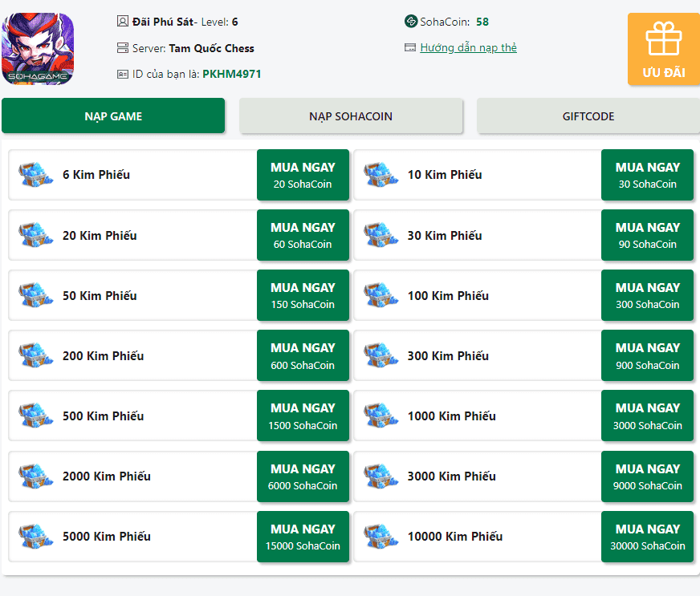Click the SohaCoin currency icon
Screen dimensions: 700x596
point(411,22)
